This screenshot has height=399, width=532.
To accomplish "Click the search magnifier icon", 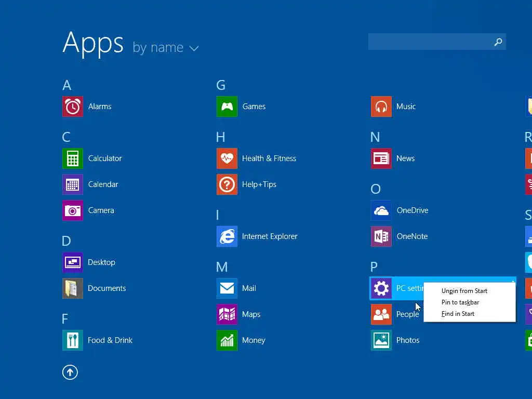I will click(x=498, y=42).
